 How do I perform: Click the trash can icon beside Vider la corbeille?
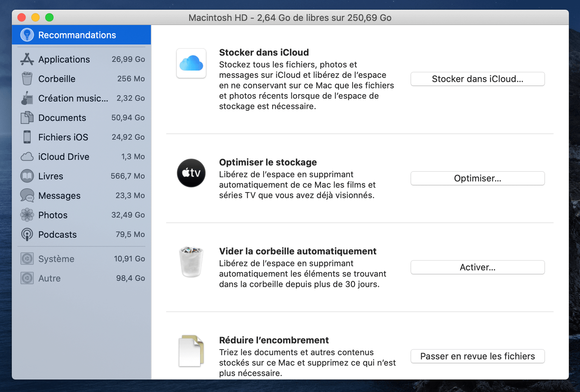tap(191, 262)
